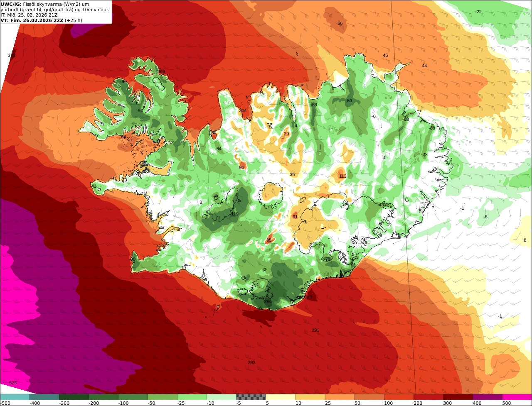Click the map value '-266' on the south coast

coord(267,302)
